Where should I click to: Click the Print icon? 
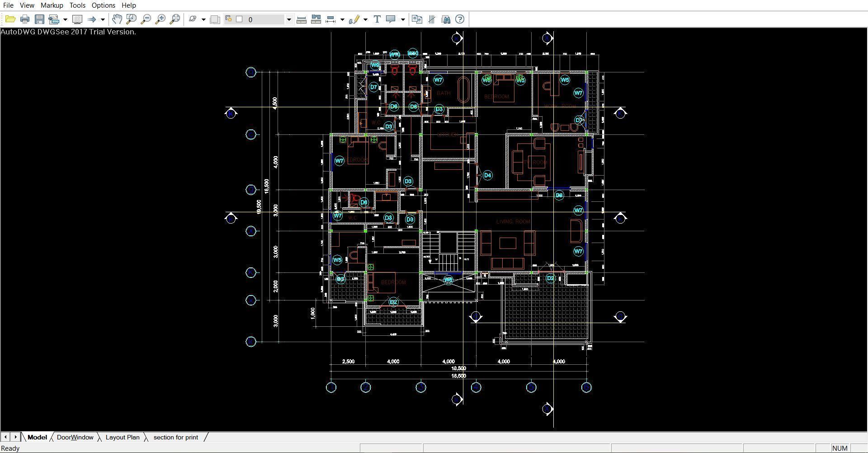(x=25, y=19)
